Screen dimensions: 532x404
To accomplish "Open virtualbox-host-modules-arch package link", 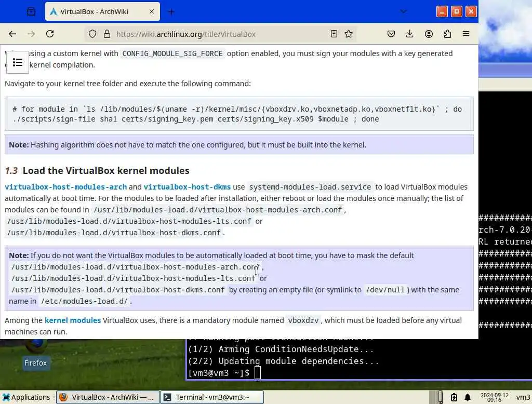I will [66, 187].
